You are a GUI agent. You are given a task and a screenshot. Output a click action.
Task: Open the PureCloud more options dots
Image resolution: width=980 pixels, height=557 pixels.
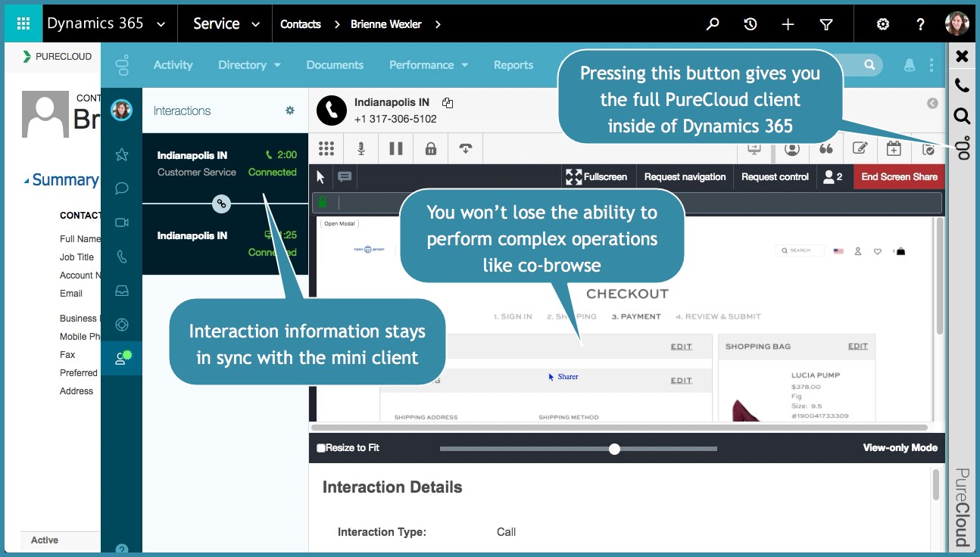click(932, 66)
